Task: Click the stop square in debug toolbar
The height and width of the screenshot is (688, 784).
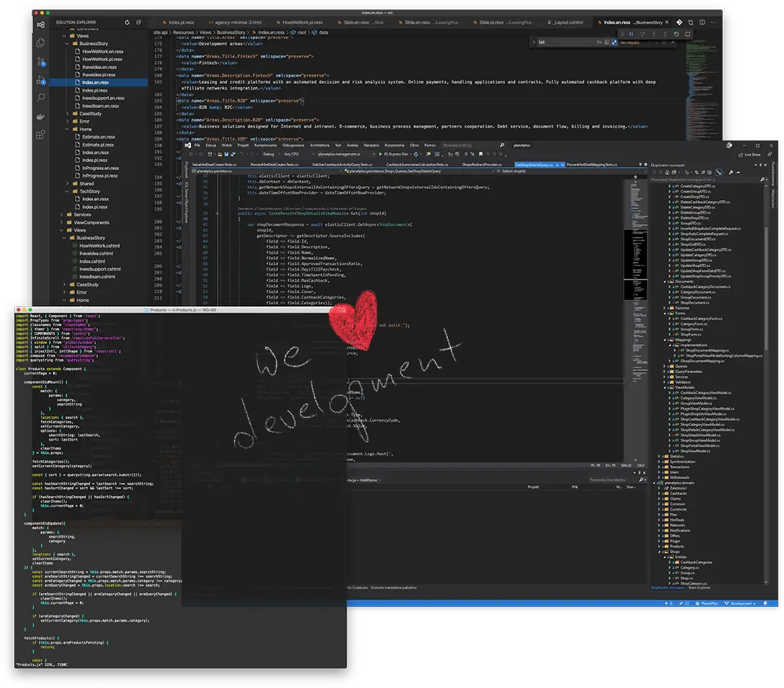Action: click(688, 34)
